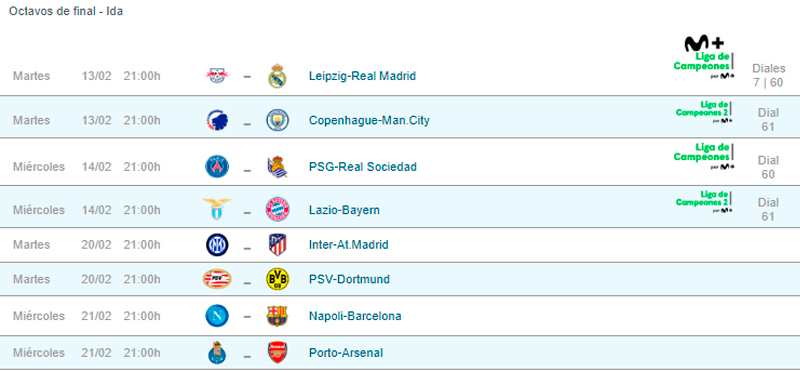Open the PSG-Real Sociedad match link
The image size is (800, 372).
click(x=363, y=167)
